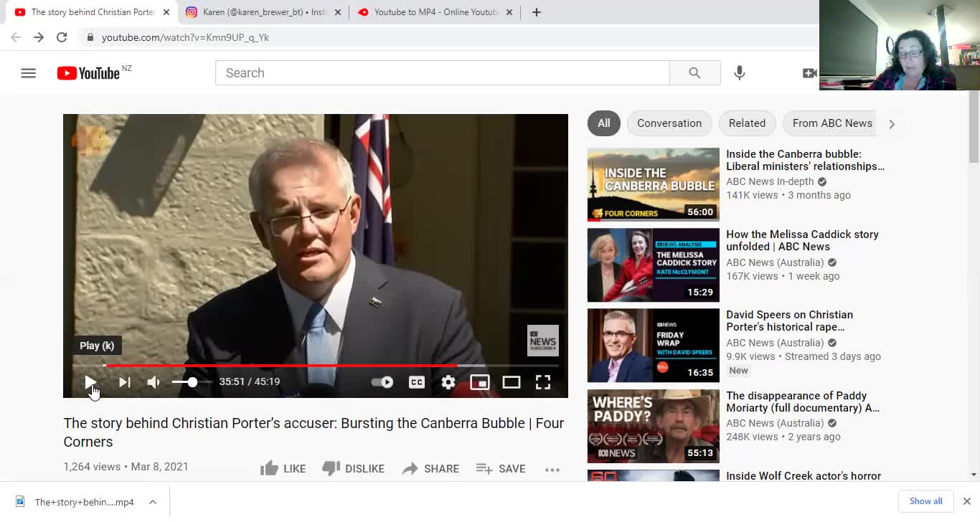
Task: Open David Speers Friday Wrap thumbnail
Action: (654, 346)
